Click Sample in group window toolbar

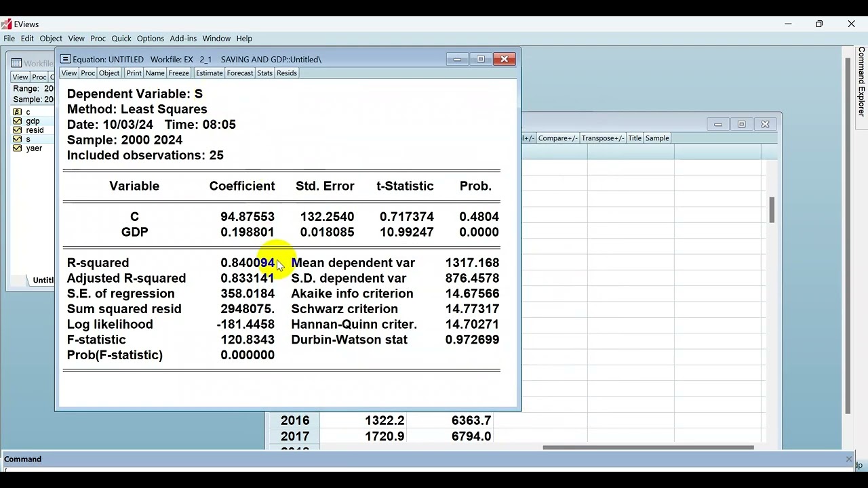657,138
